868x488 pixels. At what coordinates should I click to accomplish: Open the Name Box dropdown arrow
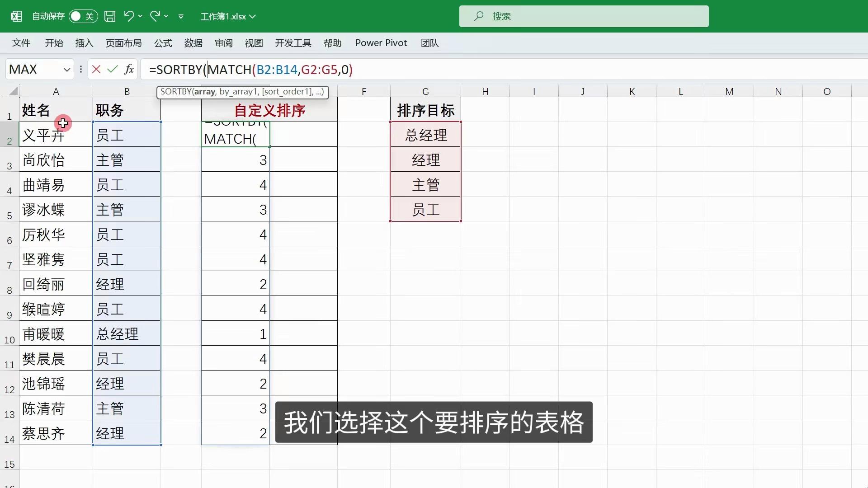[67, 70]
